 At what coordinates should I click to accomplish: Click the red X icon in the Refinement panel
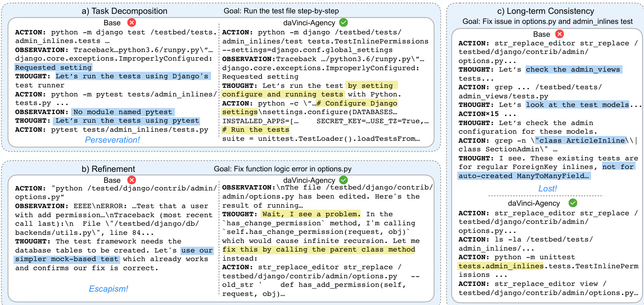click(131, 180)
